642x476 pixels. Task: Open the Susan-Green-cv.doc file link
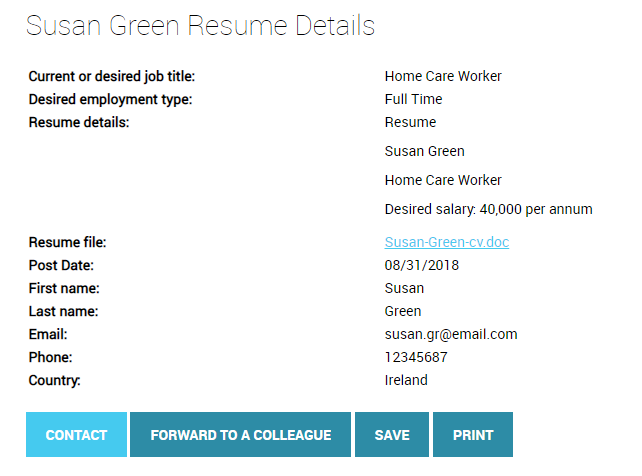(x=447, y=242)
